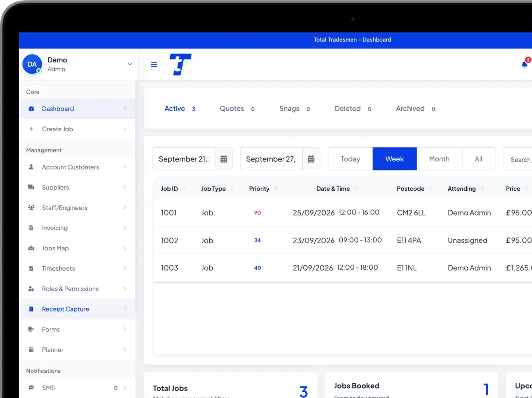Click the Total Jobs card
Image resolution: width=532 pixels, height=398 pixels.
pyautogui.click(x=231, y=385)
